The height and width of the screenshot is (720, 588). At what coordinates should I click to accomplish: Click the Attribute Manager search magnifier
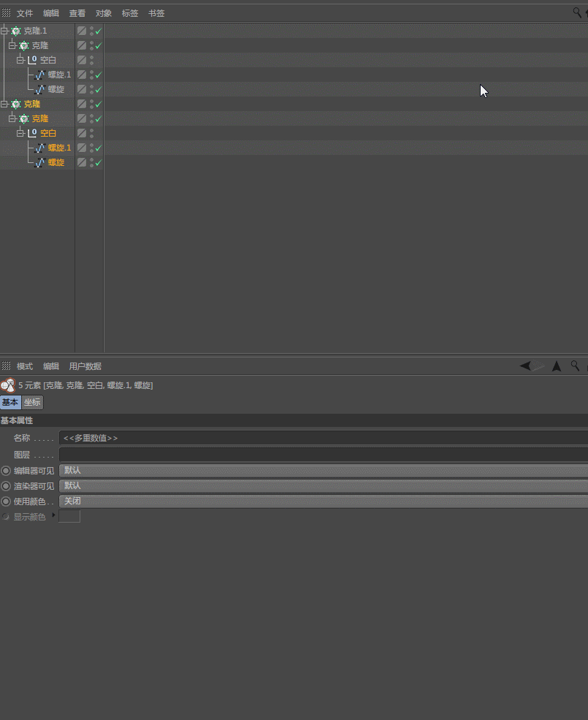[x=576, y=365]
